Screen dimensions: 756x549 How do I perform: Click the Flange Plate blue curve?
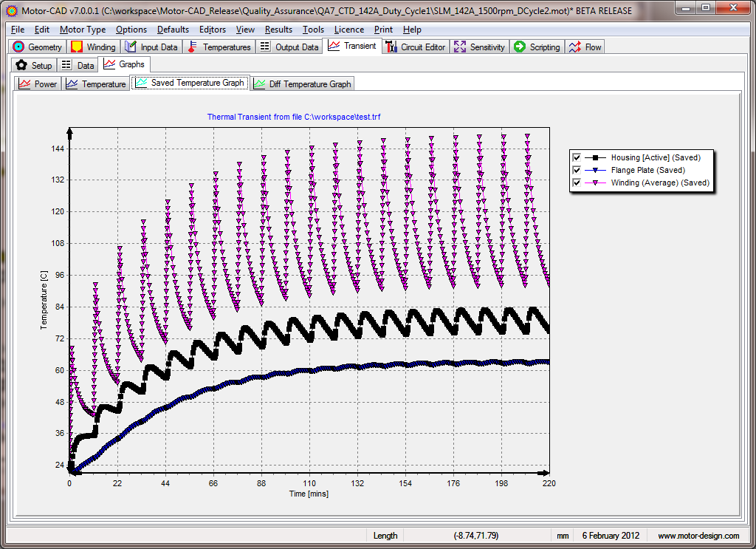point(309,370)
